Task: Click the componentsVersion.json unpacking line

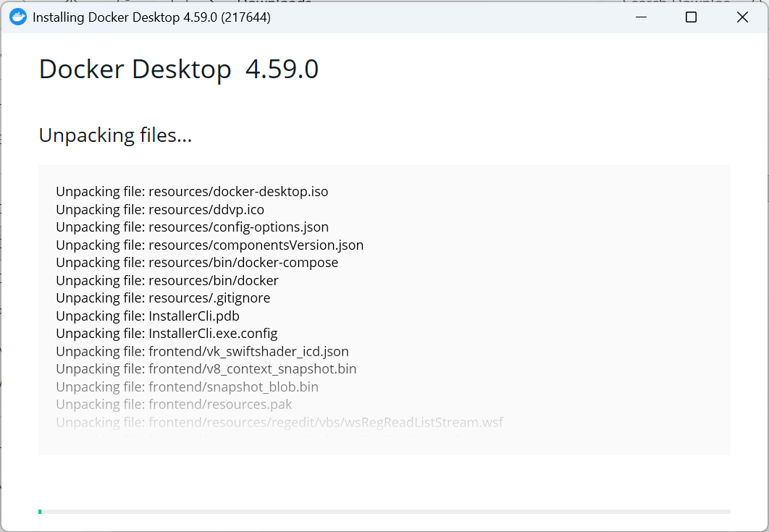Action: point(209,245)
